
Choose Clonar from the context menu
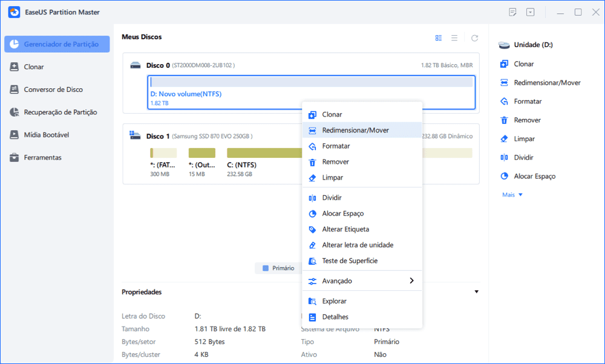(x=362, y=114)
